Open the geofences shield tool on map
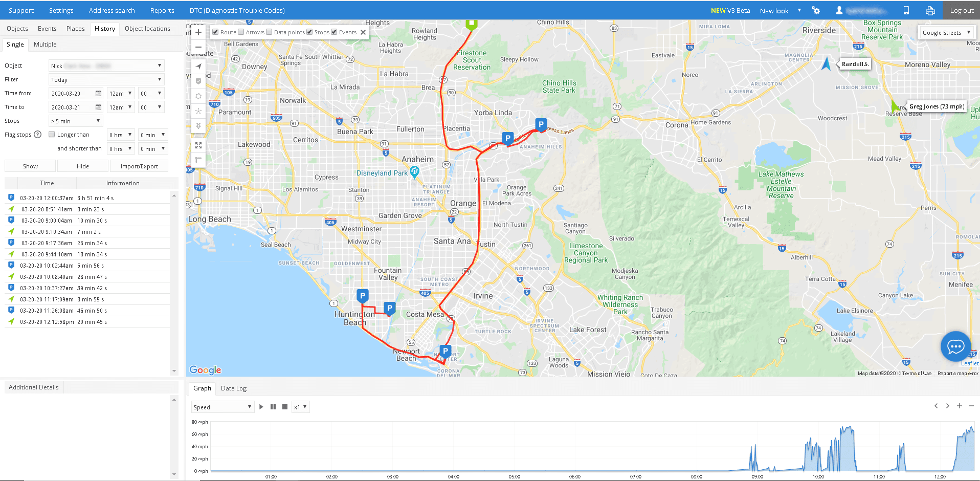The image size is (980, 481). 198,81
